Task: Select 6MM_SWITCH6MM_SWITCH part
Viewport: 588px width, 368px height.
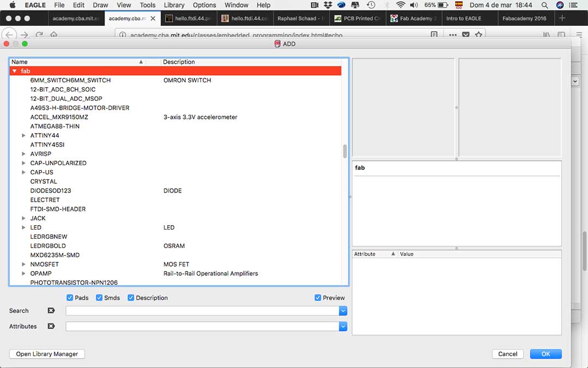Action: point(70,80)
